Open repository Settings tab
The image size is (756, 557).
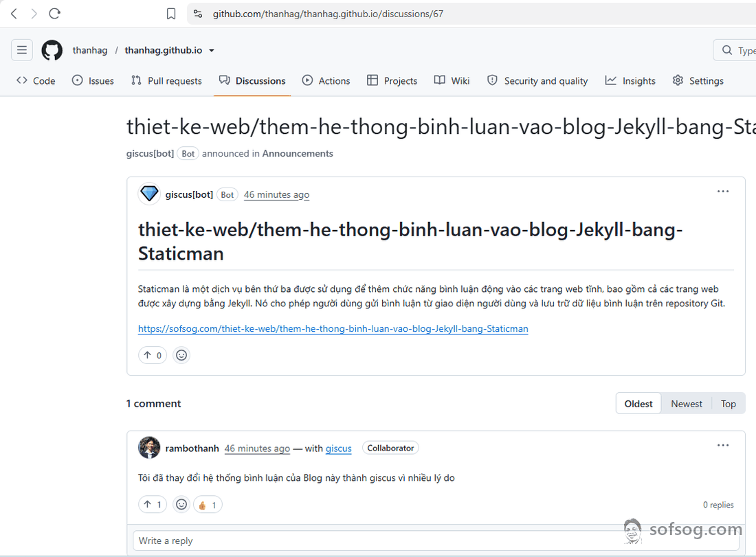(698, 80)
